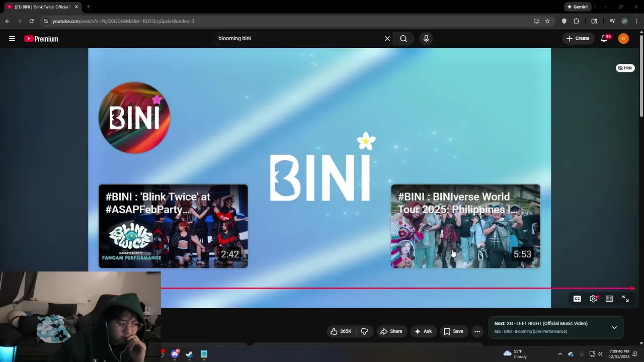Open video settings gear
Image resolution: width=644 pixels, height=362 pixels.
tap(594, 299)
